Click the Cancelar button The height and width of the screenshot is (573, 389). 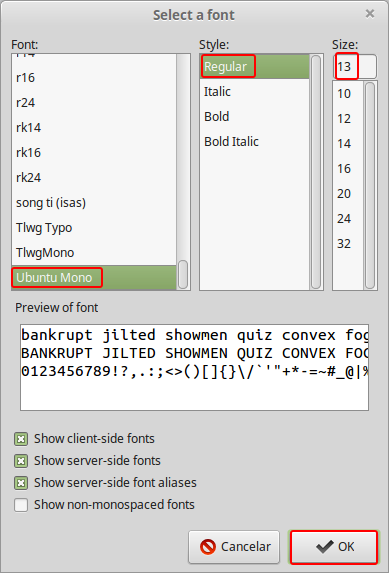point(234,547)
